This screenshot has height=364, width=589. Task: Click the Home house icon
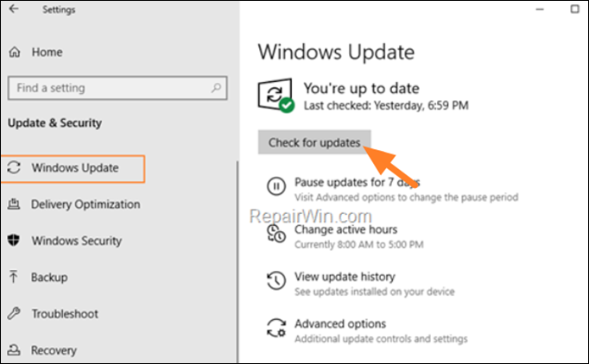[15, 52]
